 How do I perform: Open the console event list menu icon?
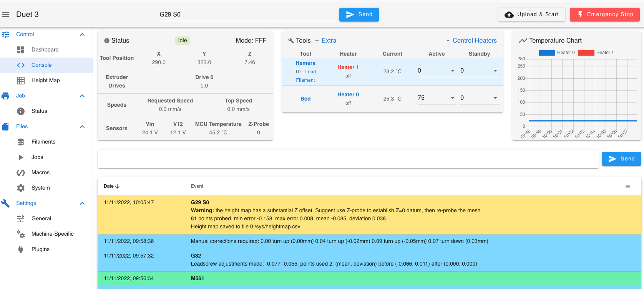[x=628, y=187]
